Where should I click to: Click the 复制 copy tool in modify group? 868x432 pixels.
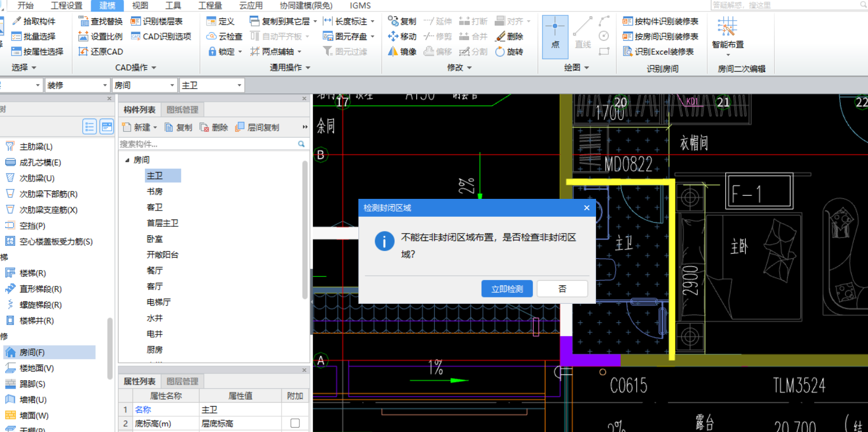pyautogui.click(x=402, y=21)
